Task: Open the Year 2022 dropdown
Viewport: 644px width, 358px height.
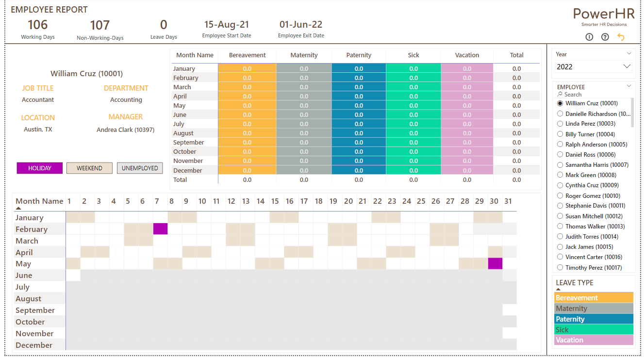Action: pos(594,66)
